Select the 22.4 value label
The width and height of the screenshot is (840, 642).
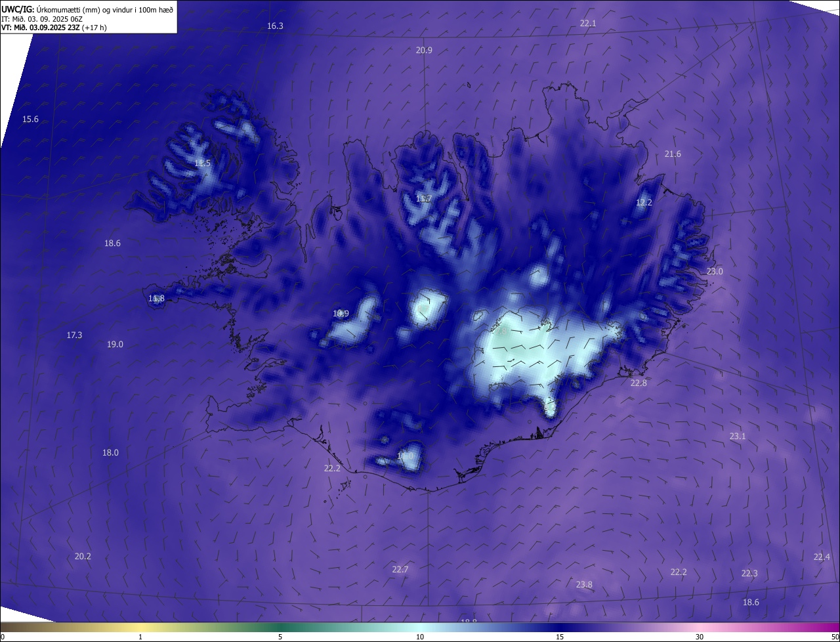click(822, 557)
